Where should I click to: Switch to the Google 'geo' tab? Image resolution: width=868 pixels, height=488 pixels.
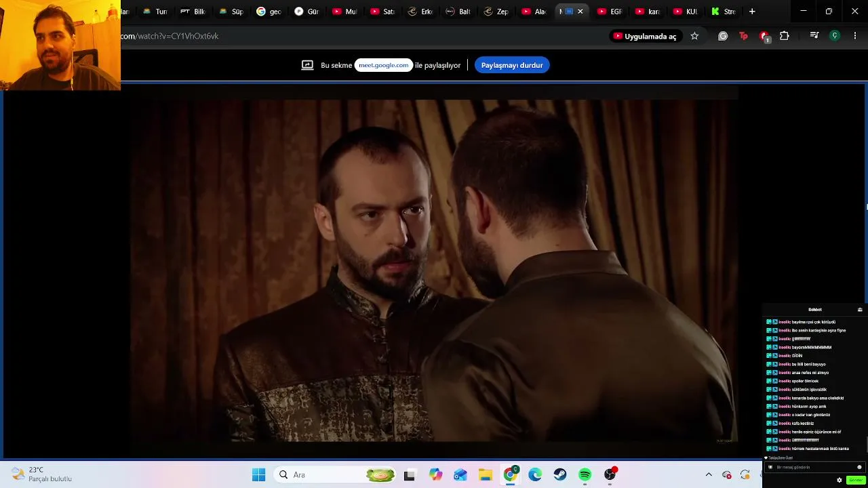point(269,12)
